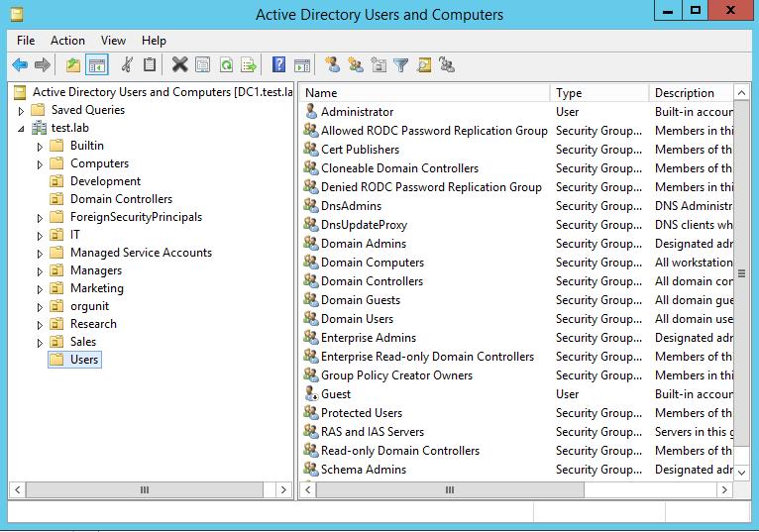The height and width of the screenshot is (532, 759).
Task: Collapse the test.lab domain node
Action: pyautogui.click(x=21, y=129)
